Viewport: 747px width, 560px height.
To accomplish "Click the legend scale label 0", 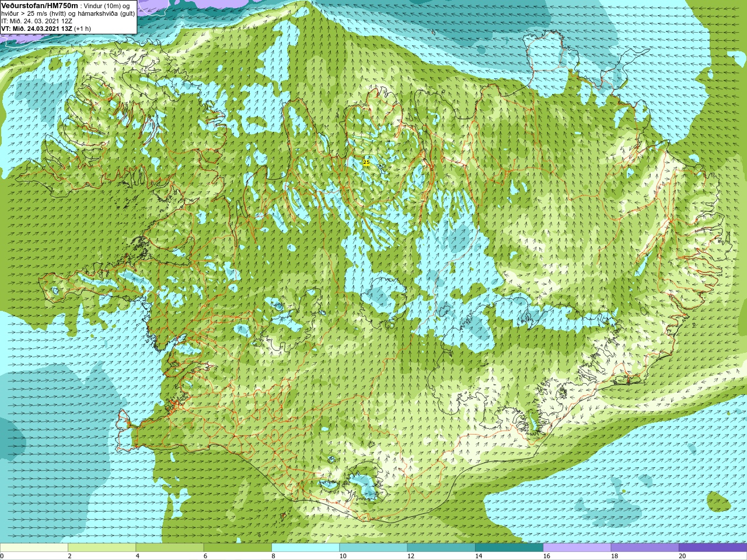I will [2, 556].
